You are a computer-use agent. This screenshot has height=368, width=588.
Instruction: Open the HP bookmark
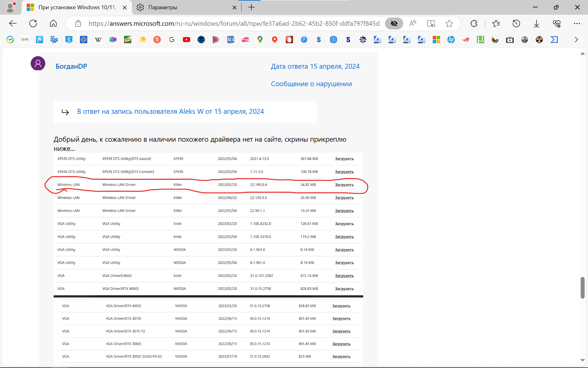coord(451,40)
